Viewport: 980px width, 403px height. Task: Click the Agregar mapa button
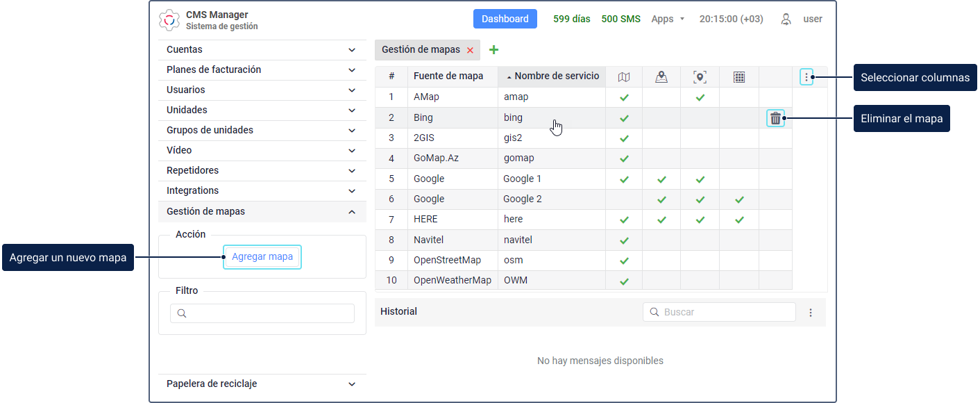(262, 257)
